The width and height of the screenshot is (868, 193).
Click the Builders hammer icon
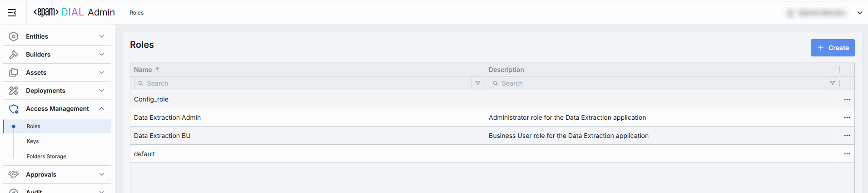pyautogui.click(x=14, y=55)
